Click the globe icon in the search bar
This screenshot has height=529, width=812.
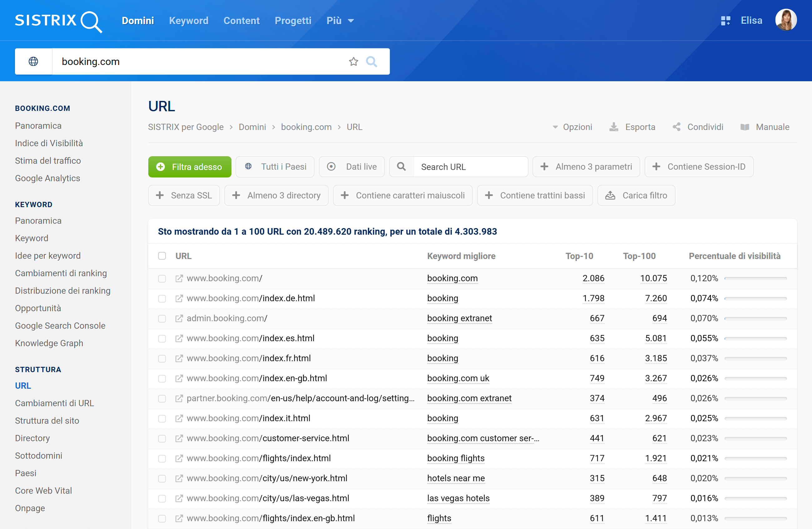[x=33, y=62]
